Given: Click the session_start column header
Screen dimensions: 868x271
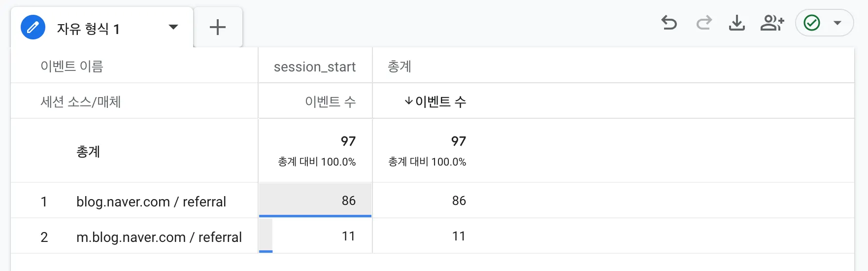Looking at the screenshot, I should (x=315, y=67).
